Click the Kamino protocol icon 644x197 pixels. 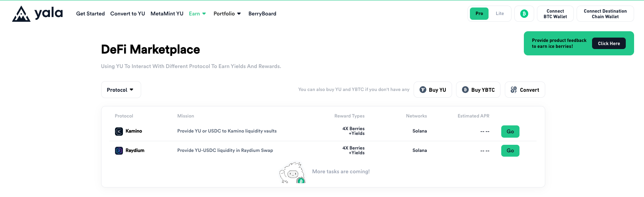click(x=119, y=131)
